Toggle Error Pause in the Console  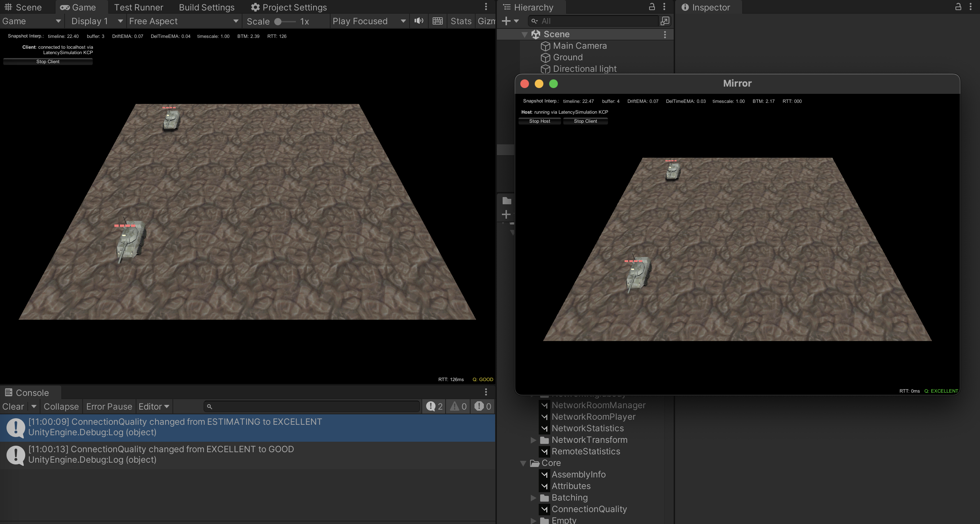109,406
